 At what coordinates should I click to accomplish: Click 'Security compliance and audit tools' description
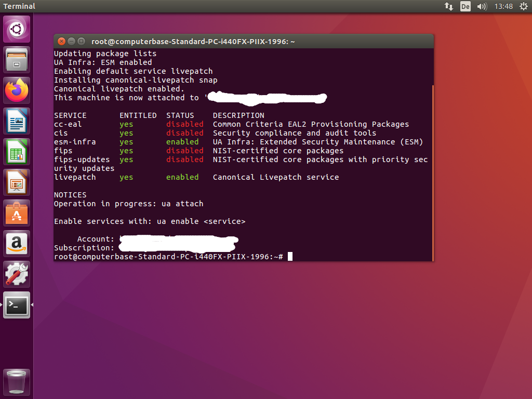[295, 133]
